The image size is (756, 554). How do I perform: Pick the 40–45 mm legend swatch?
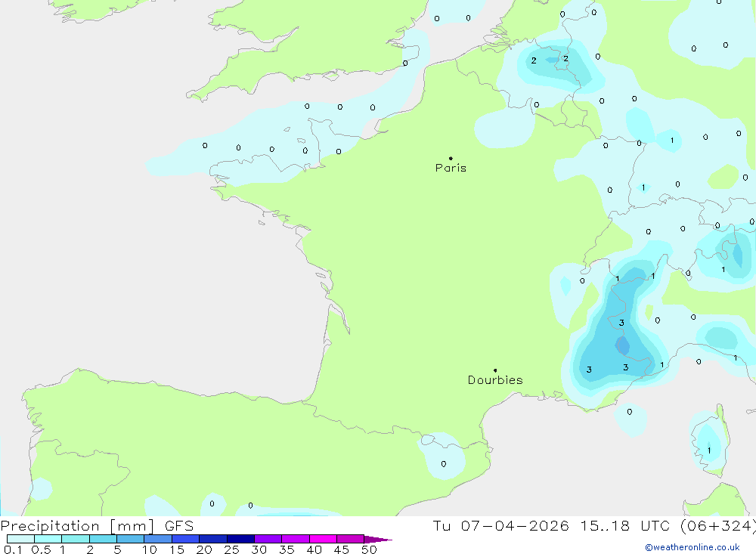pos(323,539)
